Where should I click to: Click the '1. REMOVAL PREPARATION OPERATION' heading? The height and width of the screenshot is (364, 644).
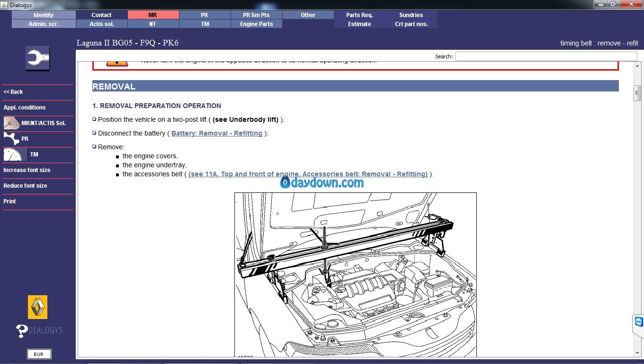coord(157,106)
